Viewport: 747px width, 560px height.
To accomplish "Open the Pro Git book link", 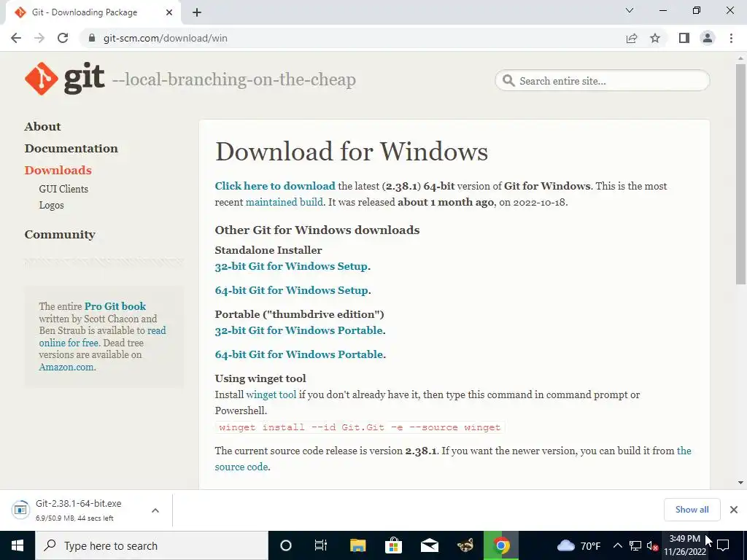I will [x=115, y=306].
